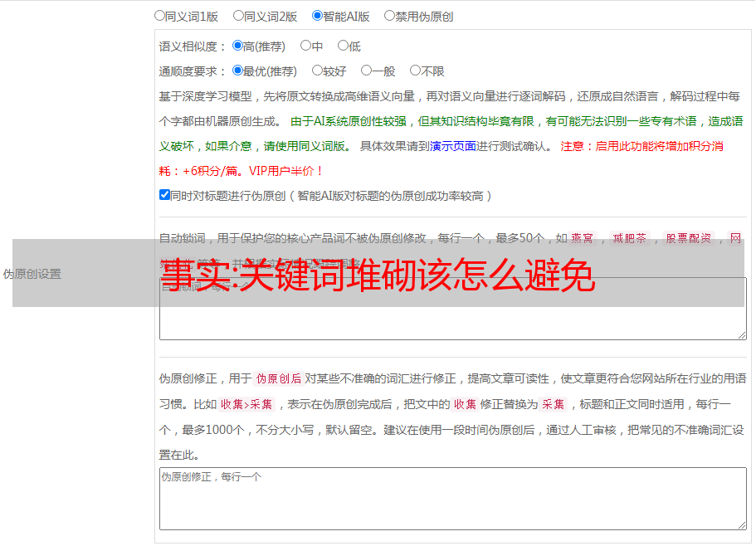
Task: Click the resize handle of 伪原创修正 textarea
Action: 742,525
